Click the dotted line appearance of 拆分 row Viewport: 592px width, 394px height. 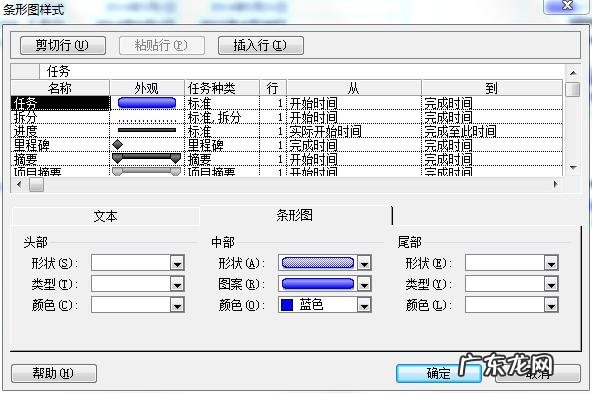(x=147, y=121)
